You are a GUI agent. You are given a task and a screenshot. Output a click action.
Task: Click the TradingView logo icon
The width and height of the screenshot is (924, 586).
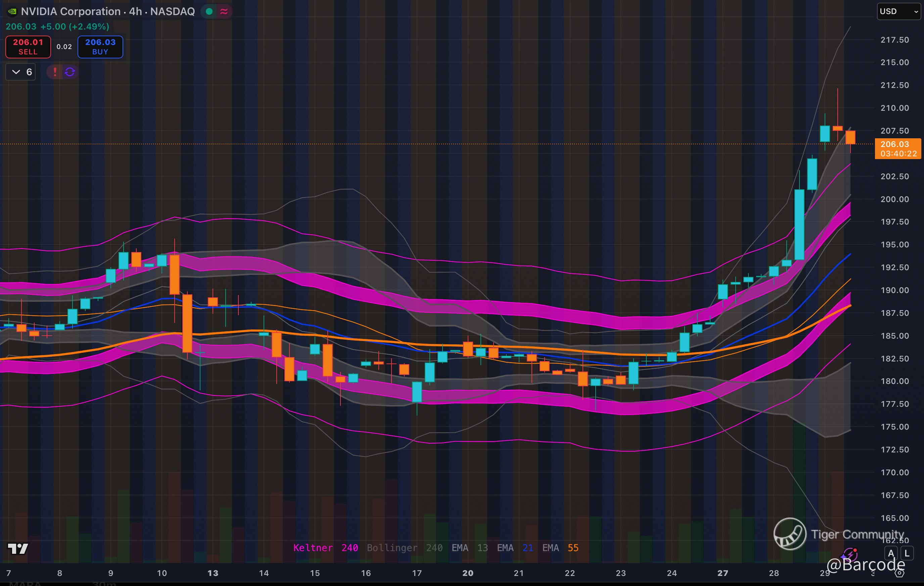(x=18, y=549)
